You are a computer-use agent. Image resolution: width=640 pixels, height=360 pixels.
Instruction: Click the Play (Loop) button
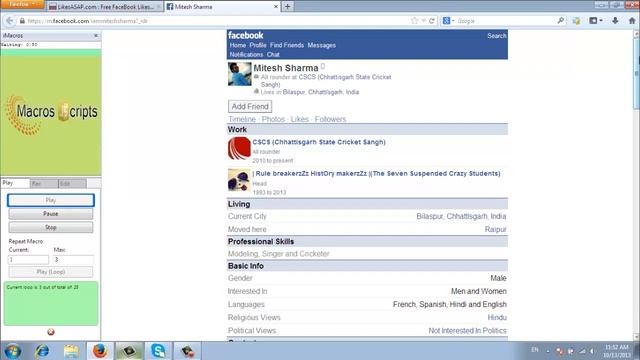point(51,272)
